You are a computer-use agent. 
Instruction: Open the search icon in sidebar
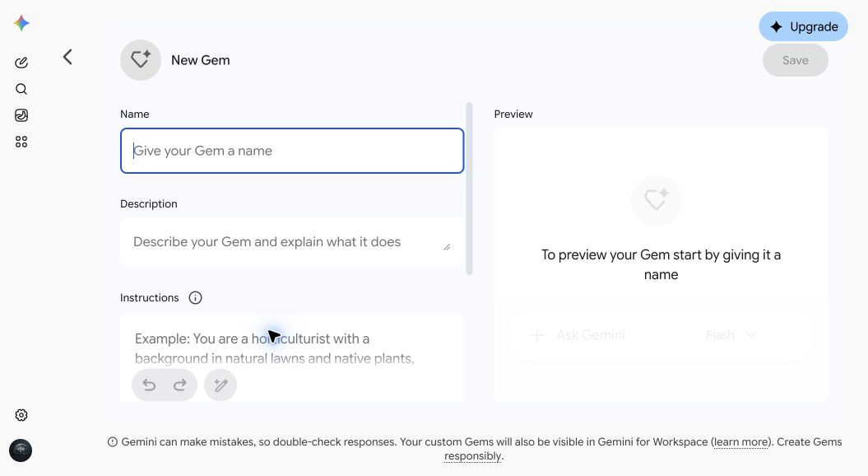pos(21,89)
